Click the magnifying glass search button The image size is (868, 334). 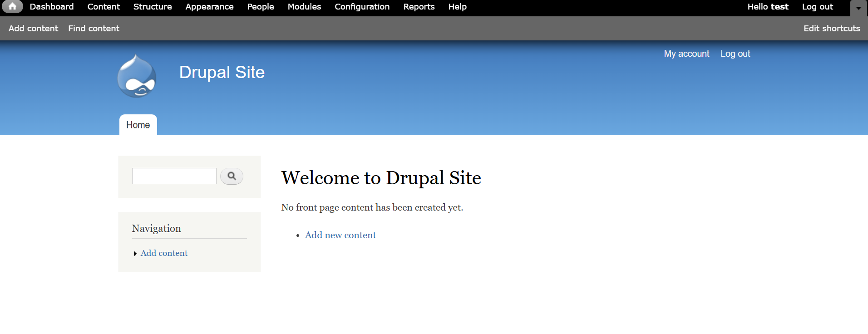point(232,176)
